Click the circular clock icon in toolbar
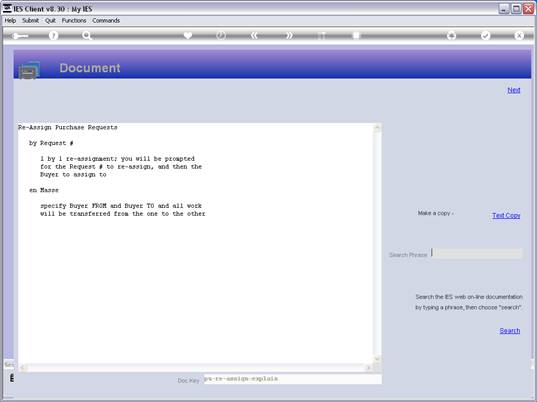This screenshot has height=402, width=537. click(x=221, y=35)
